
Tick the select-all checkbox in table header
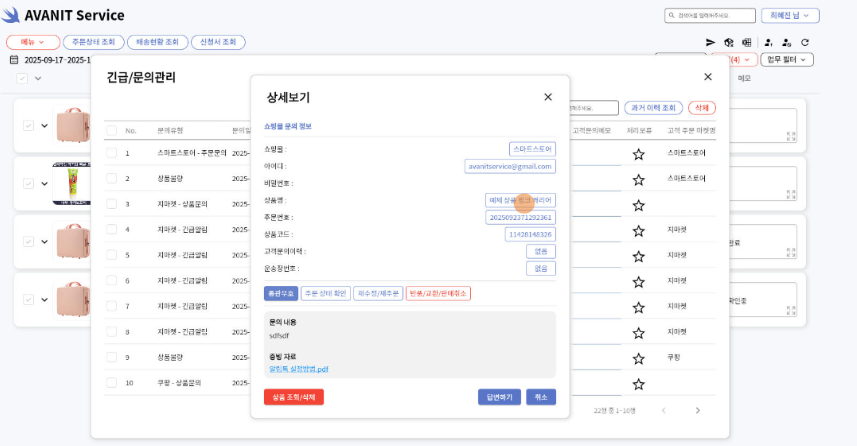click(x=111, y=131)
